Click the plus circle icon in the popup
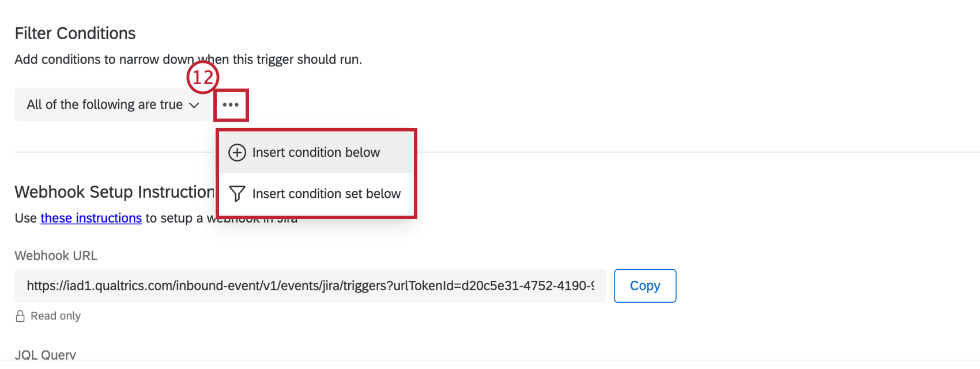980x369 pixels. click(237, 153)
